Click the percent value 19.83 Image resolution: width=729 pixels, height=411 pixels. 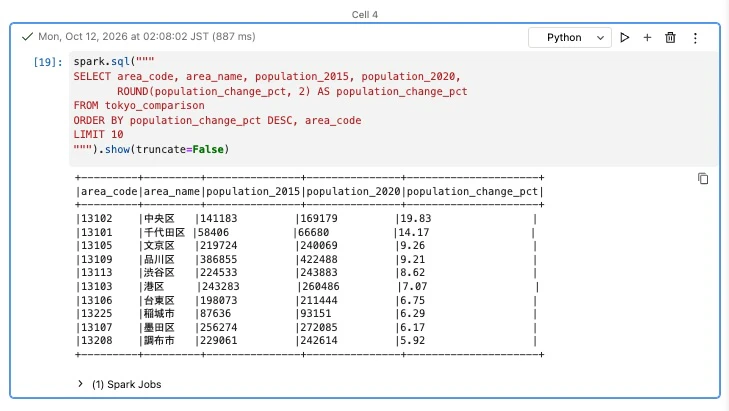click(416, 219)
